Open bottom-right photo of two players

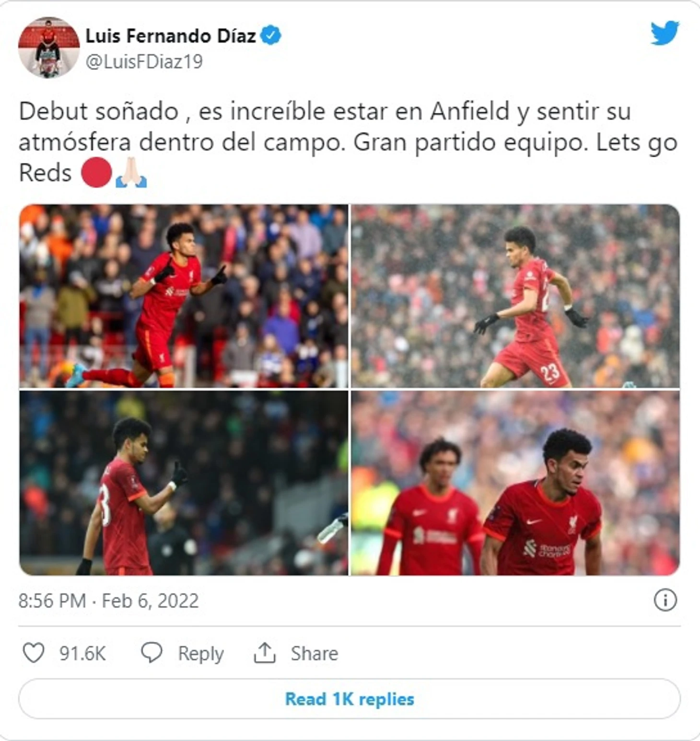[x=515, y=483]
